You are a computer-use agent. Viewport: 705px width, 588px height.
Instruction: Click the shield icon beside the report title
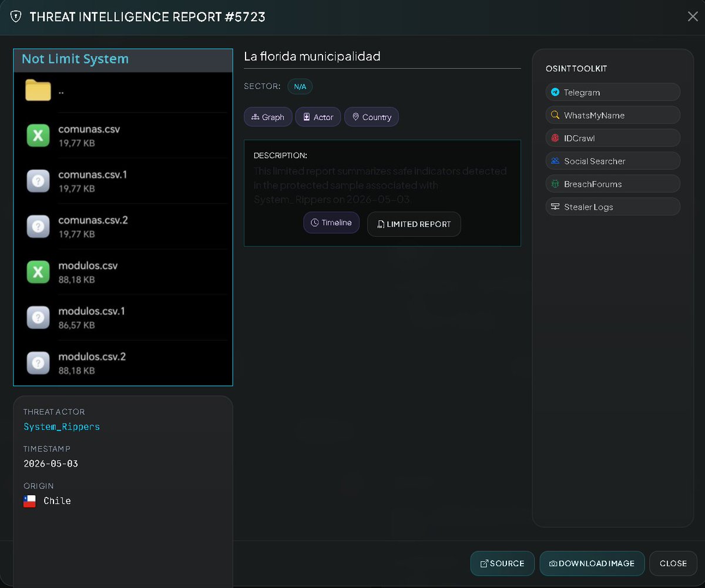pos(16,16)
